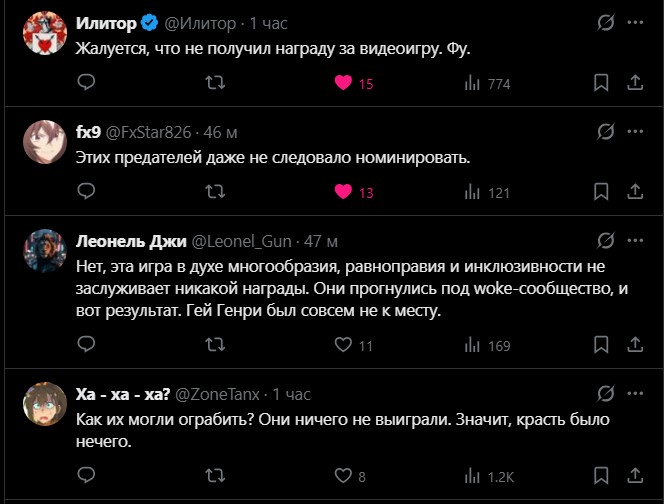Screen dimensions: 664x504
Task: Reply to Илитор's tweet
Action: (x=86, y=84)
